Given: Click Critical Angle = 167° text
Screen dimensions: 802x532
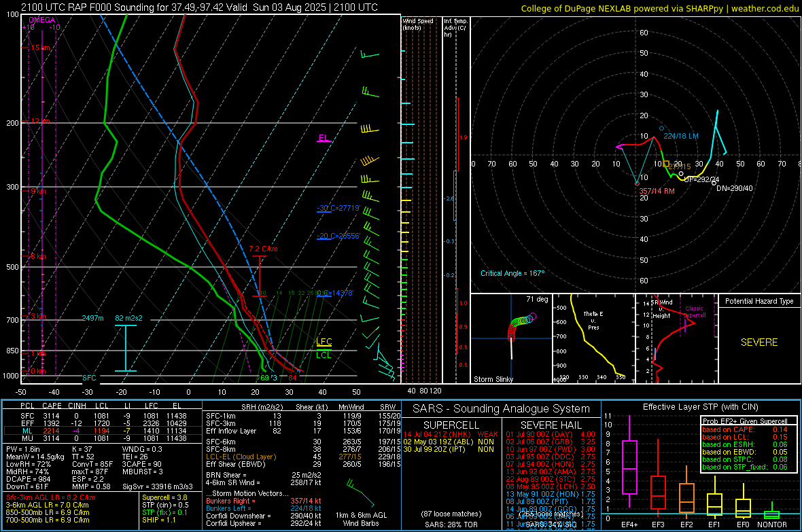Looking at the screenshot, I should 512,273.
